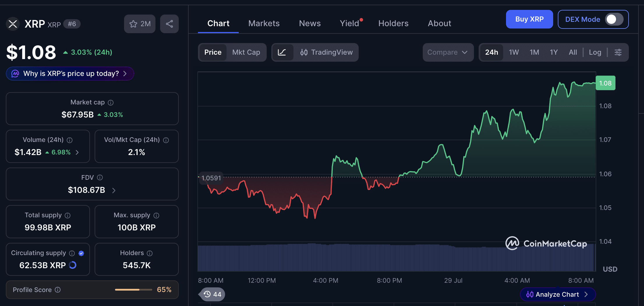
Task: Open chart settings sliders icon
Action: coord(618,52)
